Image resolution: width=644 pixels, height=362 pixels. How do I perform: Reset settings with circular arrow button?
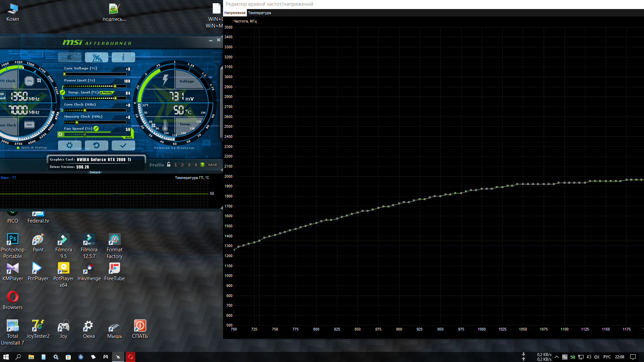tap(97, 145)
